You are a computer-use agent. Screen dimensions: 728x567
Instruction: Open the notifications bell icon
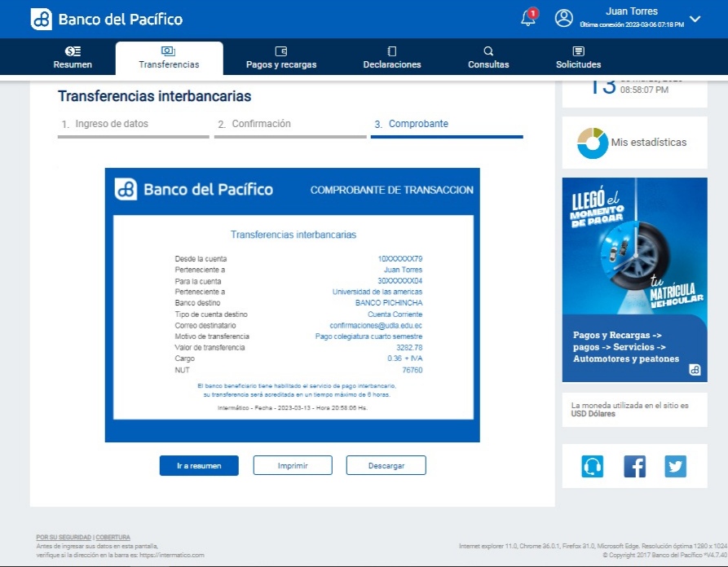coord(528,19)
